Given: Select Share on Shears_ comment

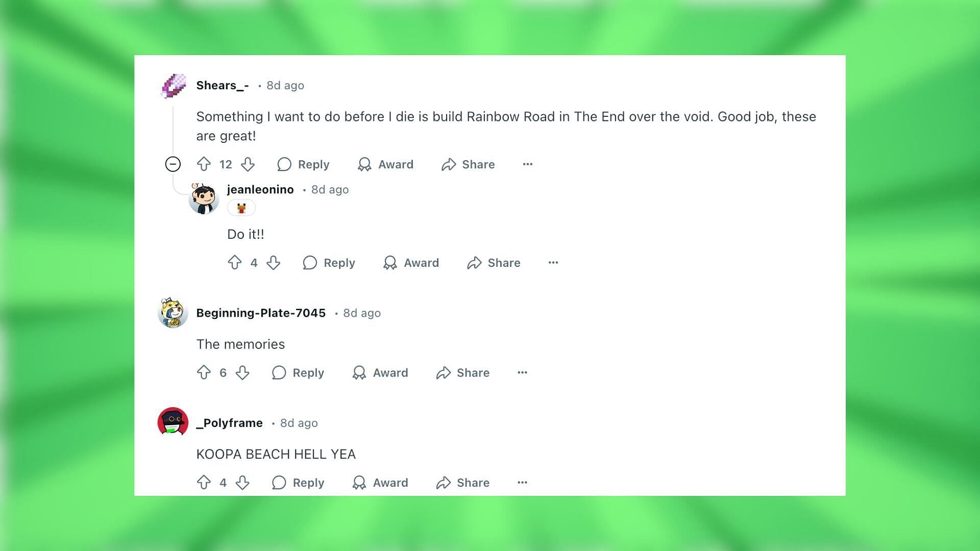Looking at the screenshot, I should click(x=469, y=164).
